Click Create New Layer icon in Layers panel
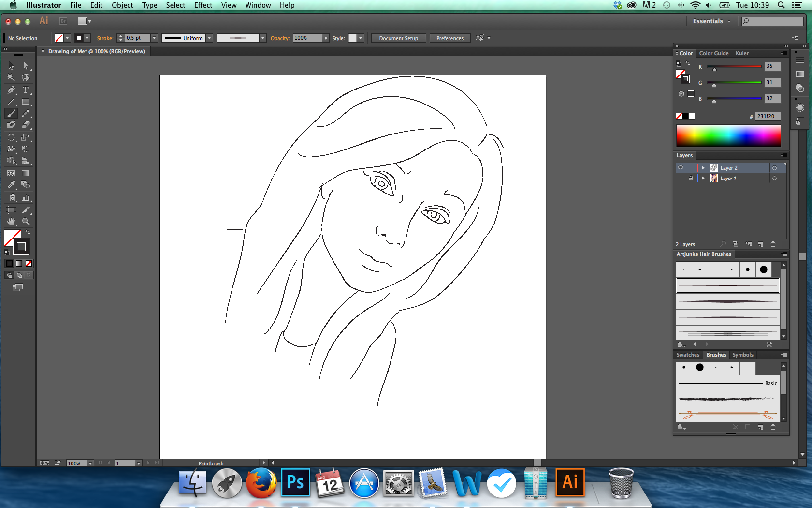 (x=761, y=244)
